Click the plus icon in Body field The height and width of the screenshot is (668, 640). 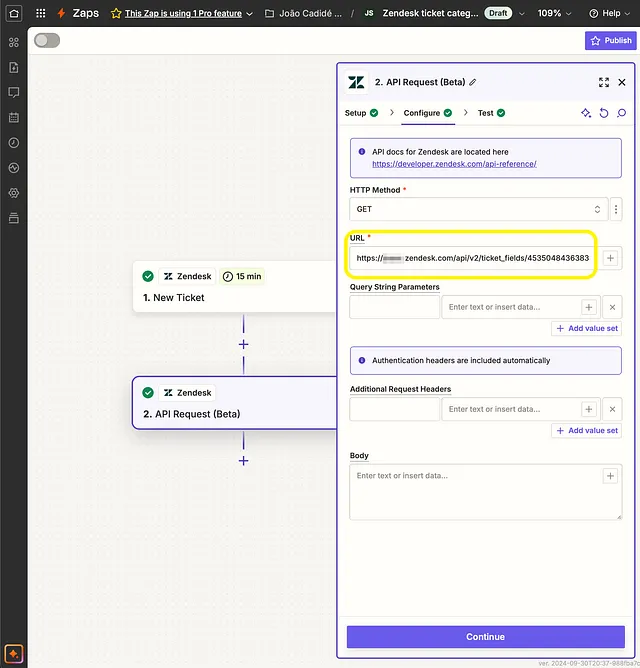pos(610,476)
